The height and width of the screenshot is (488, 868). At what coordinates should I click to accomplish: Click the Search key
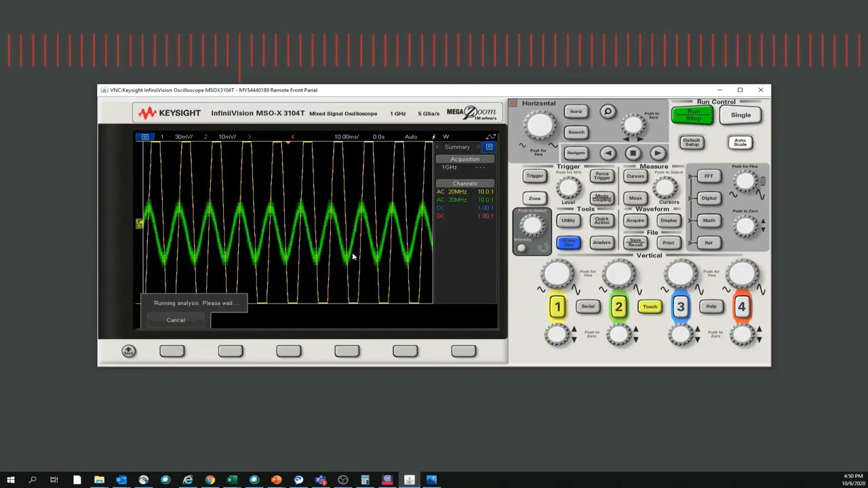pos(576,132)
